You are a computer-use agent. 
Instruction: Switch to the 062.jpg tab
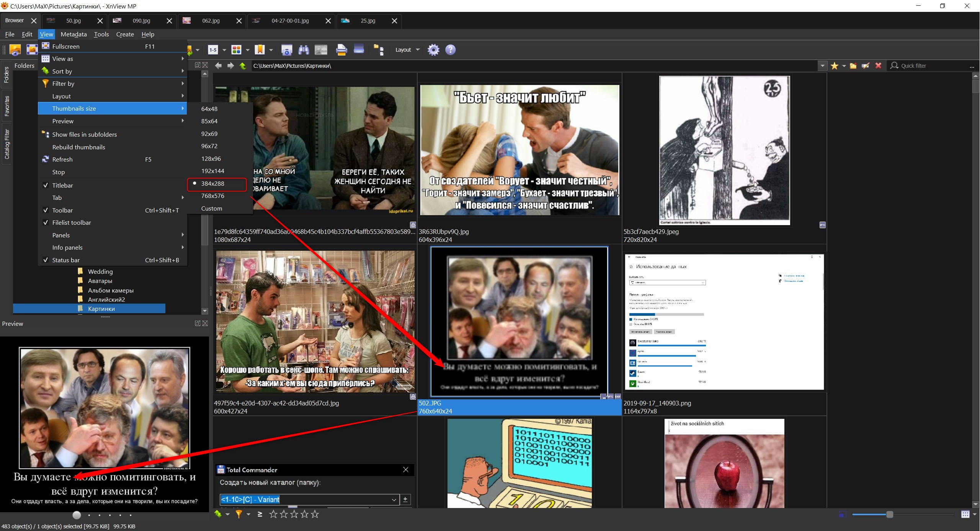(x=211, y=21)
